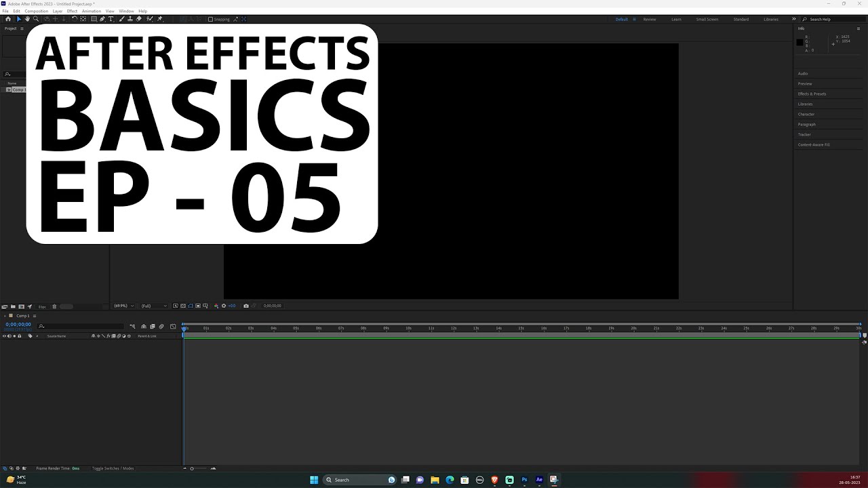Select the Comp 1 timeline tab
Viewport: 868px width, 488px height.
22,316
